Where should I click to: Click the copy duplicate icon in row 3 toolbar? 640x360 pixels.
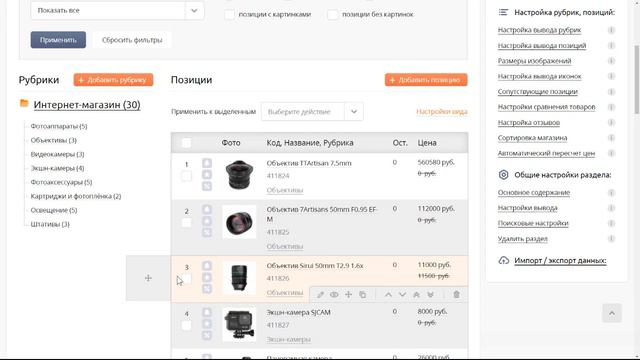click(362, 295)
